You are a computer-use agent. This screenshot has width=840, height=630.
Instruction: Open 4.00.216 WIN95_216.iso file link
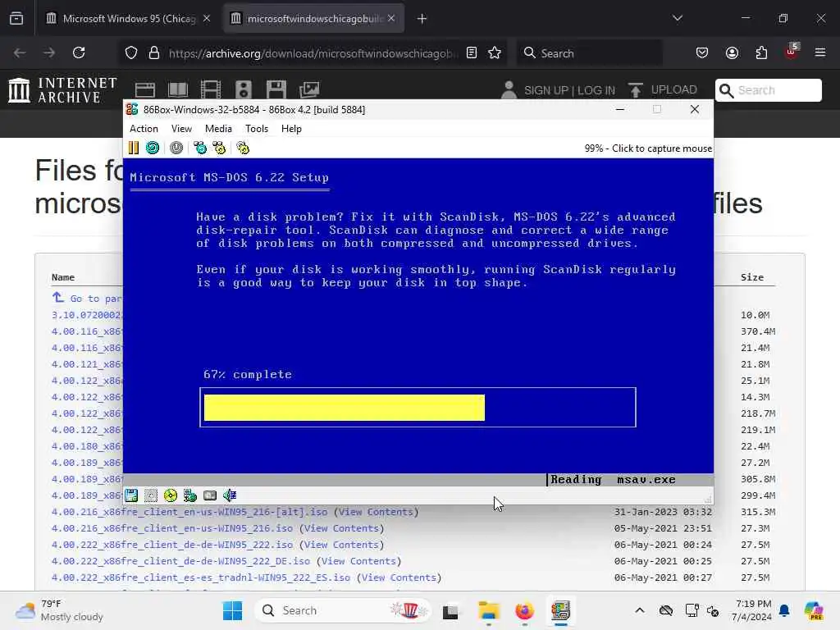click(x=172, y=529)
